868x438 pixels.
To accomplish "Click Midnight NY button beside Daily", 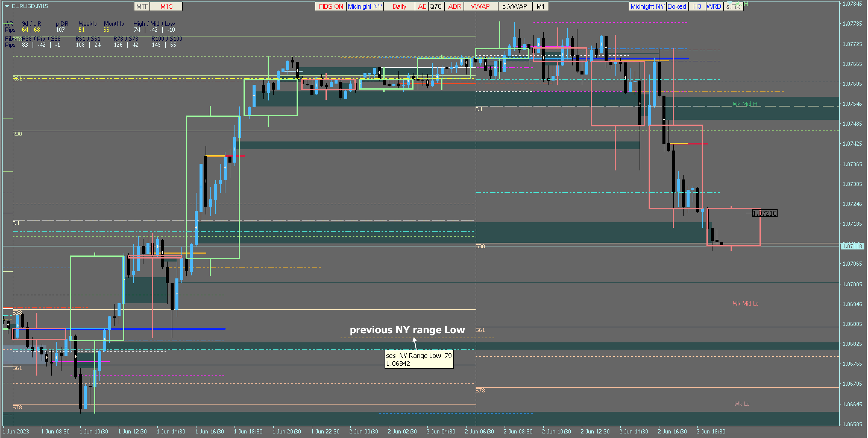I will (x=365, y=6).
